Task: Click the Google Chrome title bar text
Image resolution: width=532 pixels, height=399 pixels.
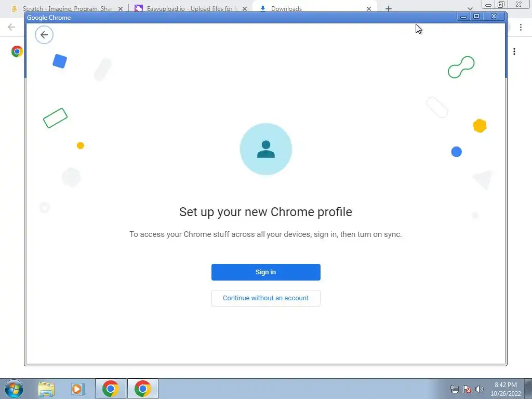Action: tap(49, 18)
